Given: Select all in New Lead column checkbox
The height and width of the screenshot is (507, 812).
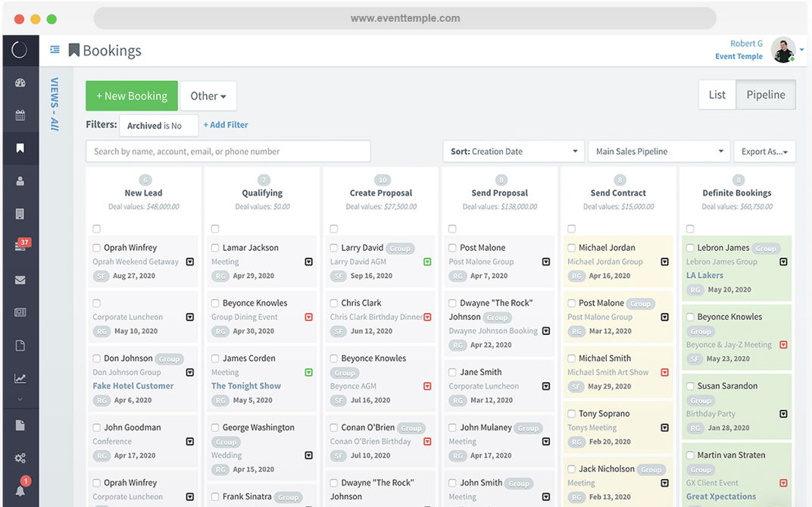Looking at the screenshot, I should tap(96, 229).
